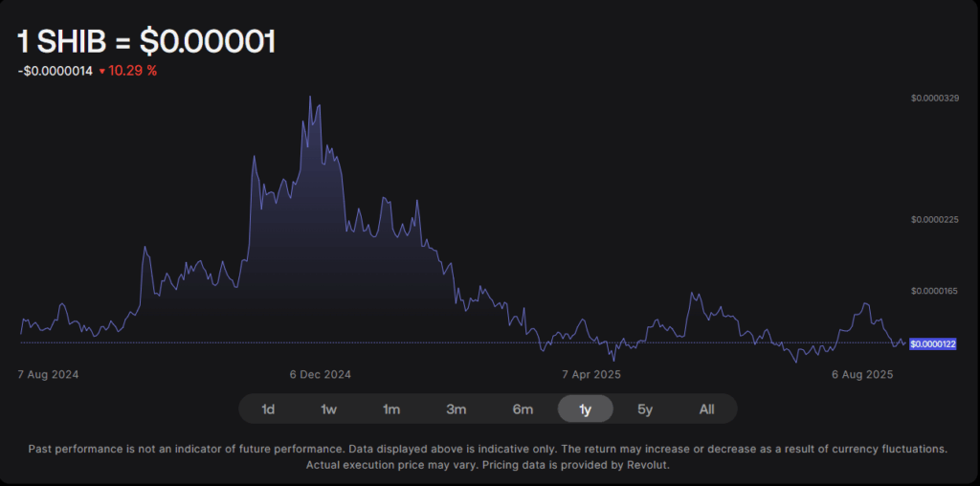Click the $0.0000122 current price tag
This screenshot has height=486, width=980.
(933, 344)
